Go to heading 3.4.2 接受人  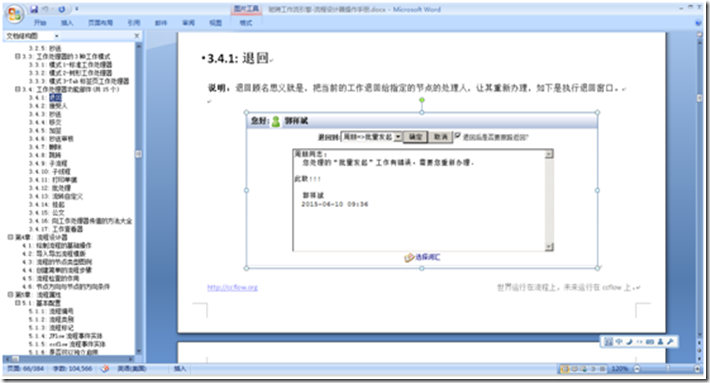click(x=48, y=106)
